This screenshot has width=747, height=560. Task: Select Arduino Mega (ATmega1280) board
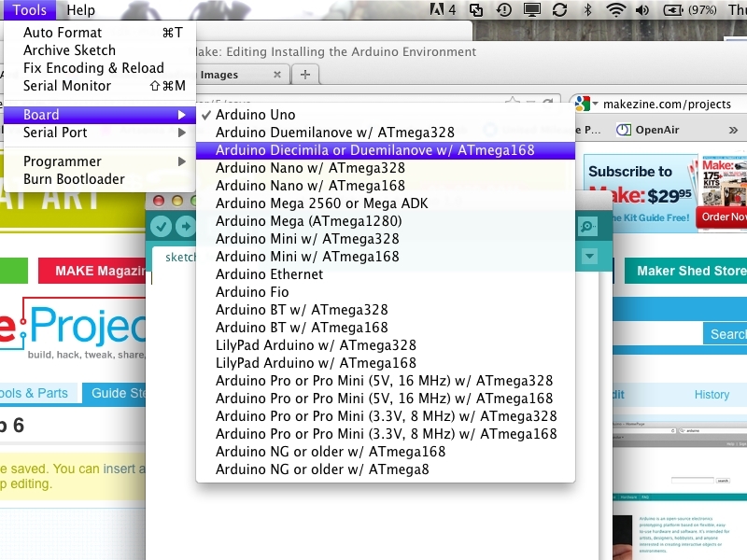point(386,221)
